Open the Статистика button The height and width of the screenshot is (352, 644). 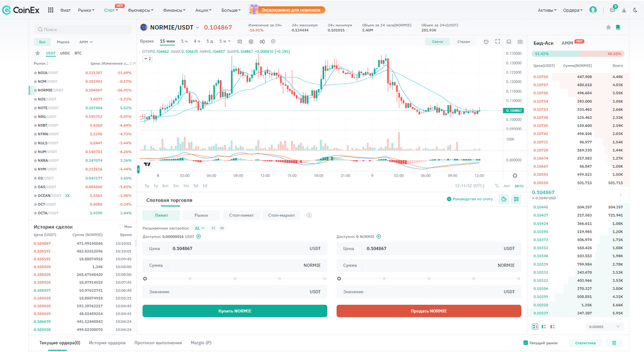pos(585,343)
